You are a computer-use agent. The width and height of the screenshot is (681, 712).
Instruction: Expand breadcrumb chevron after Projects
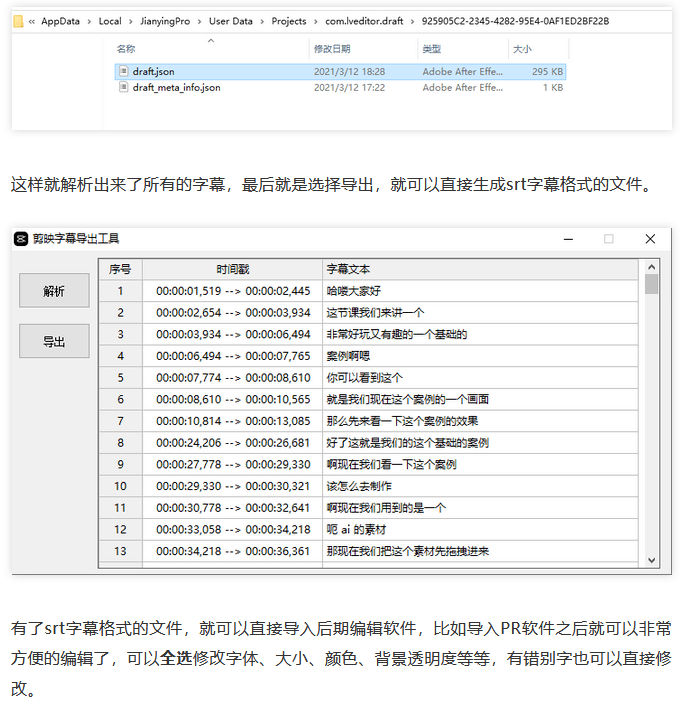pyautogui.click(x=316, y=21)
